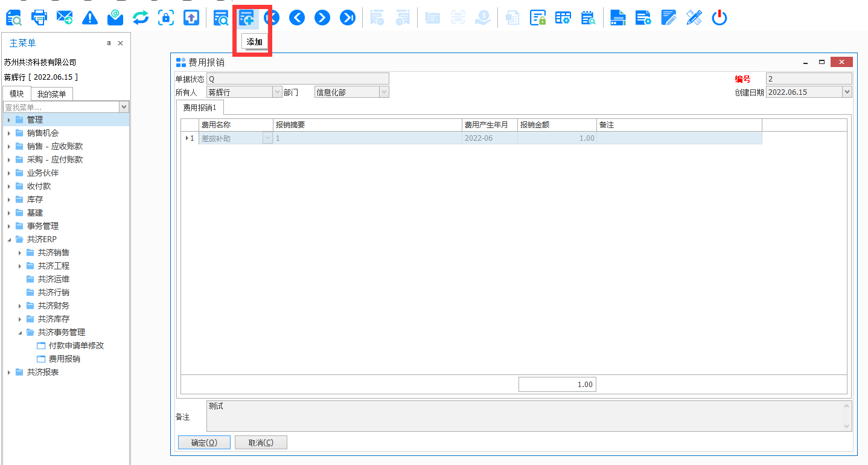This screenshot has height=465, width=868.
Task: Click the Add (添加) document icon
Action: point(246,18)
